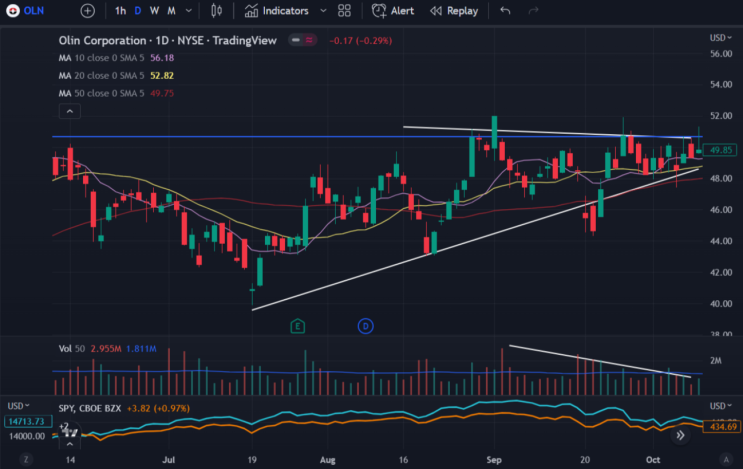743x469 pixels.
Task: Click the +3.82 (+0.97%) SPY change value
Action: click(x=158, y=408)
